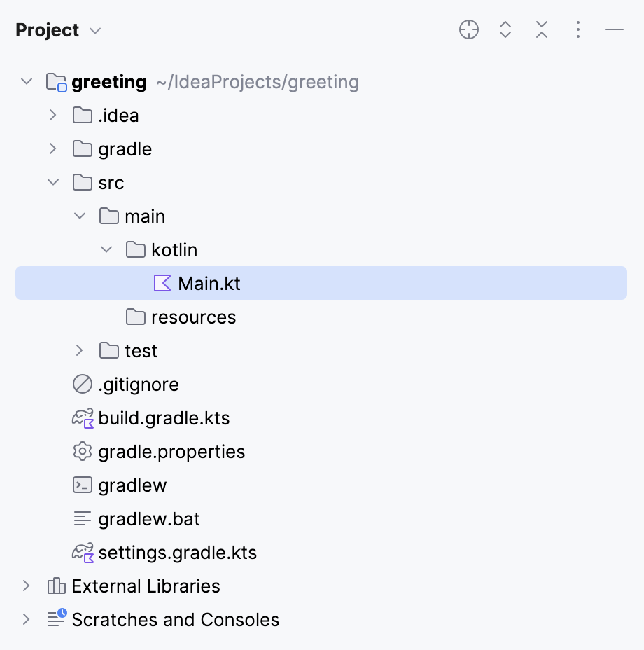The image size is (644, 650).
Task: Click the Collapse All icon in toolbar
Action: [542, 30]
